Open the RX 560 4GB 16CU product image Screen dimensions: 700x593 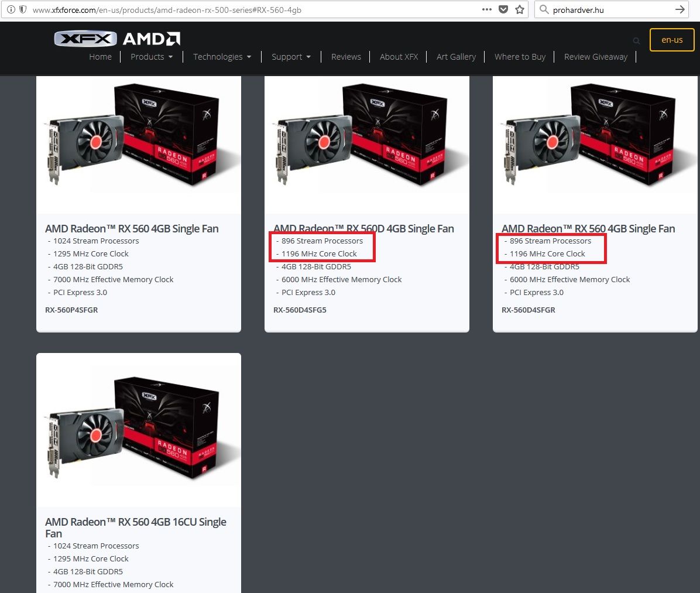(139, 429)
